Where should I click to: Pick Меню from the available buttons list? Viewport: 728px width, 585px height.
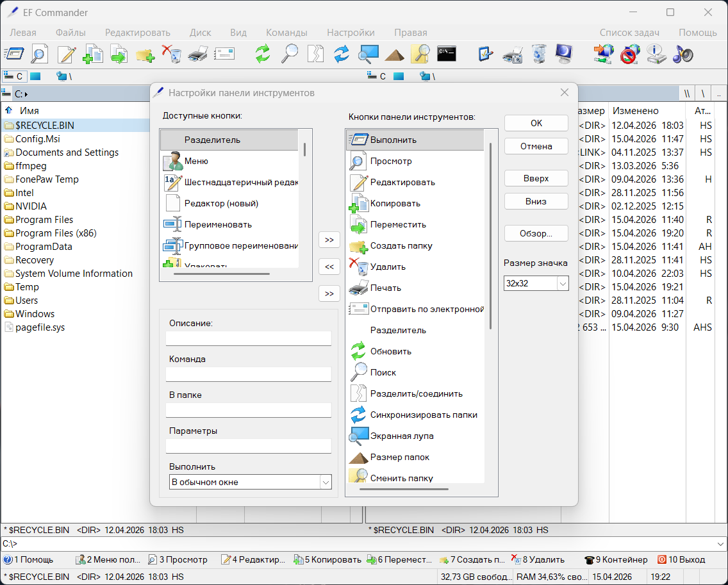(196, 161)
